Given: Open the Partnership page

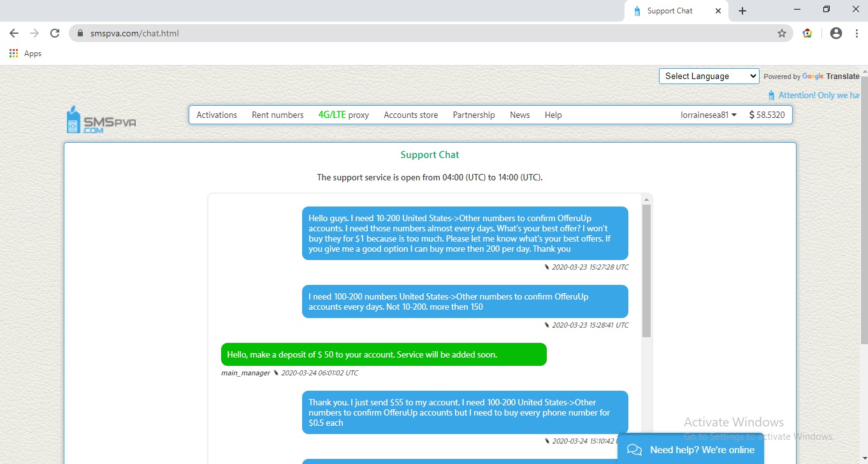Looking at the screenshot, I should click(474, 115).
